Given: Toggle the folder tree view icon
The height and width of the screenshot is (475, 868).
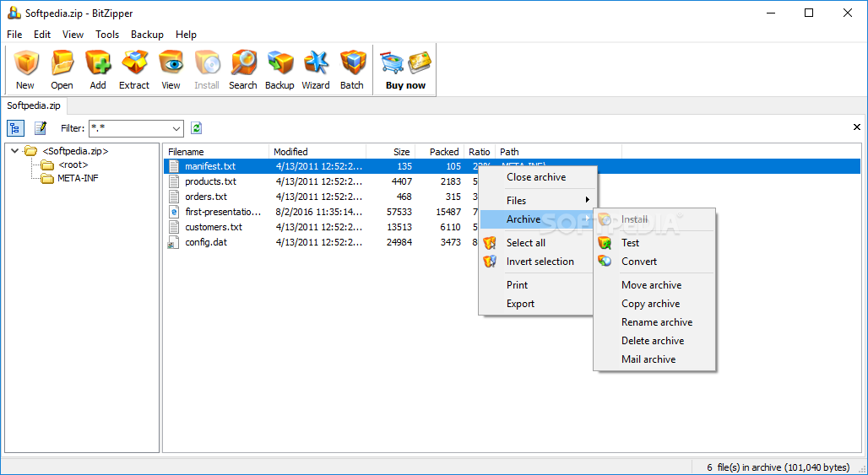Looking at the screenshot, I should tap(15, 128).
